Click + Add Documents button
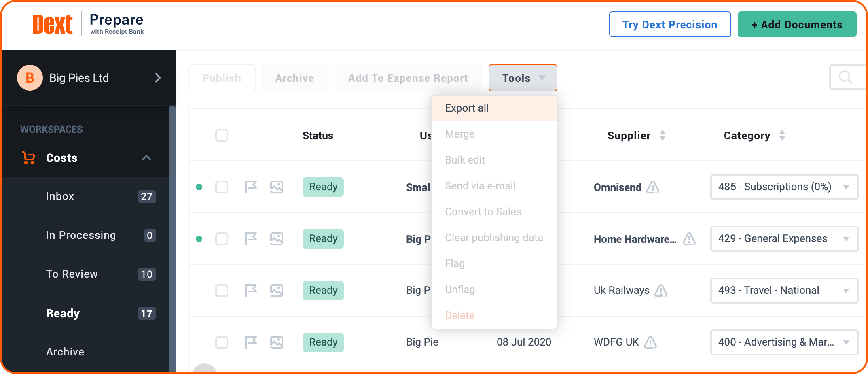The width and height of the screenshot is (868, 374). 797,24
